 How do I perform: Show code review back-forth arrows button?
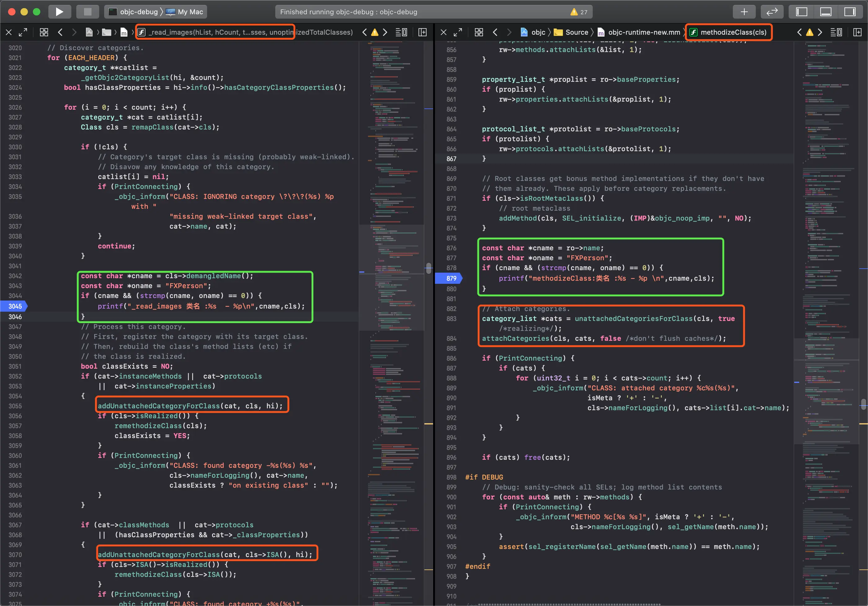(772, 12)
